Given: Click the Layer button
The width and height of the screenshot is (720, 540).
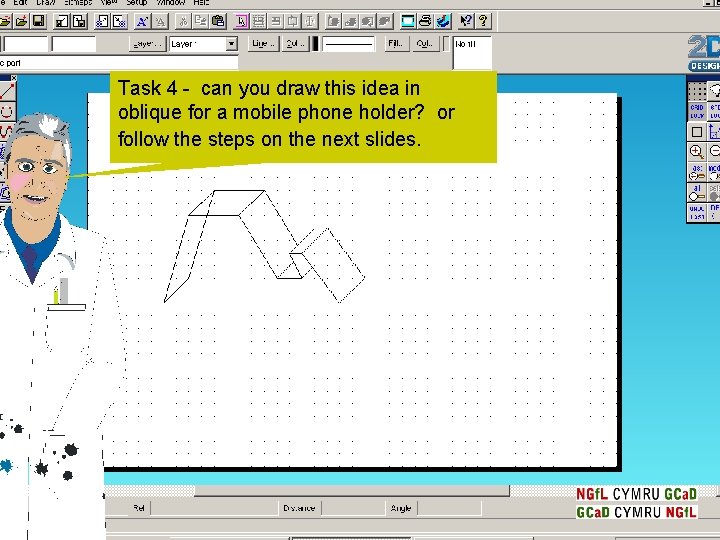Looking at the screenshot, I should [147, 44].
